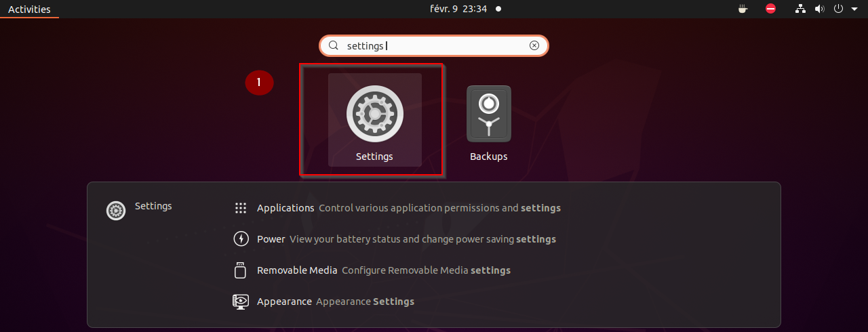Click the Applications grid icon in results
868x332 pixels.
pos(241,208)
